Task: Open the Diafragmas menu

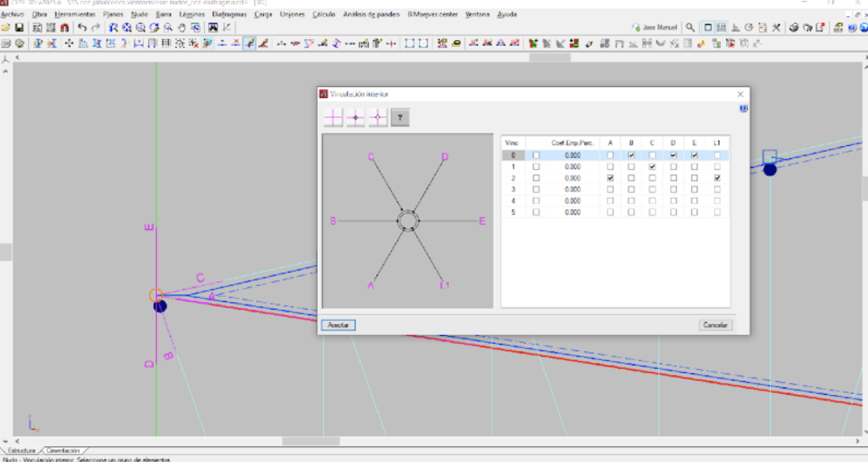Action: [x=229, y=14]
